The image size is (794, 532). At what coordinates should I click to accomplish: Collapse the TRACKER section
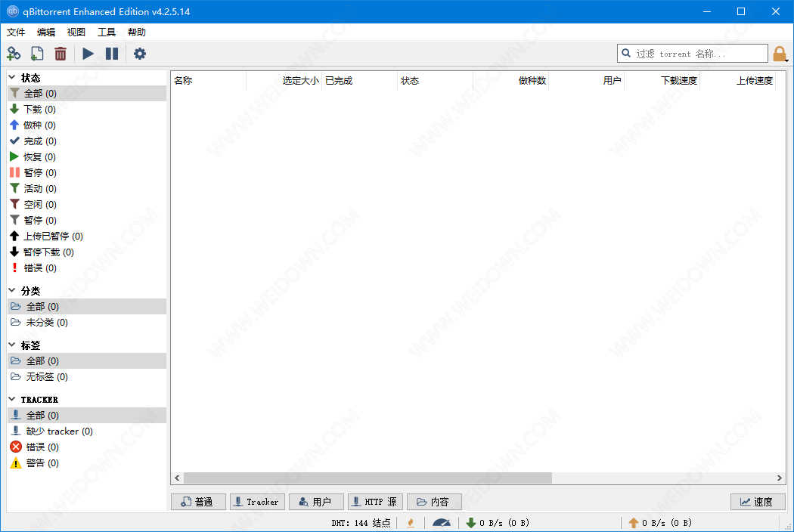click(13, 399)
